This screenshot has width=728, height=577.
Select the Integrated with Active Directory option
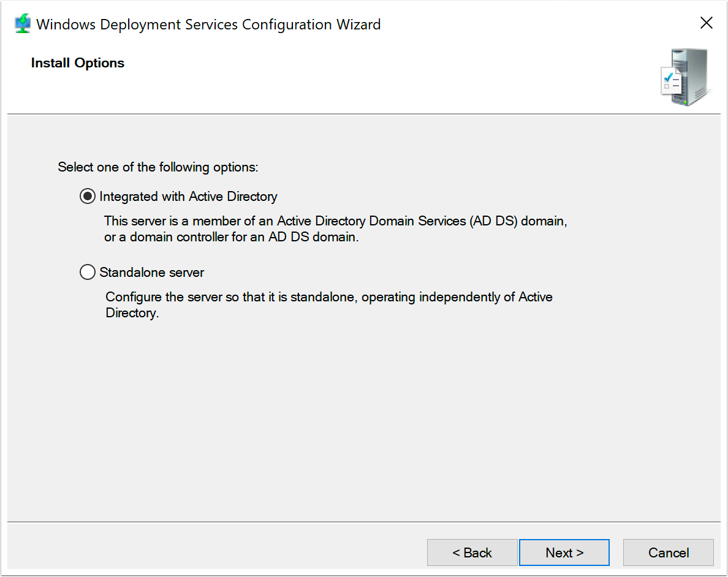coord(87,196)
